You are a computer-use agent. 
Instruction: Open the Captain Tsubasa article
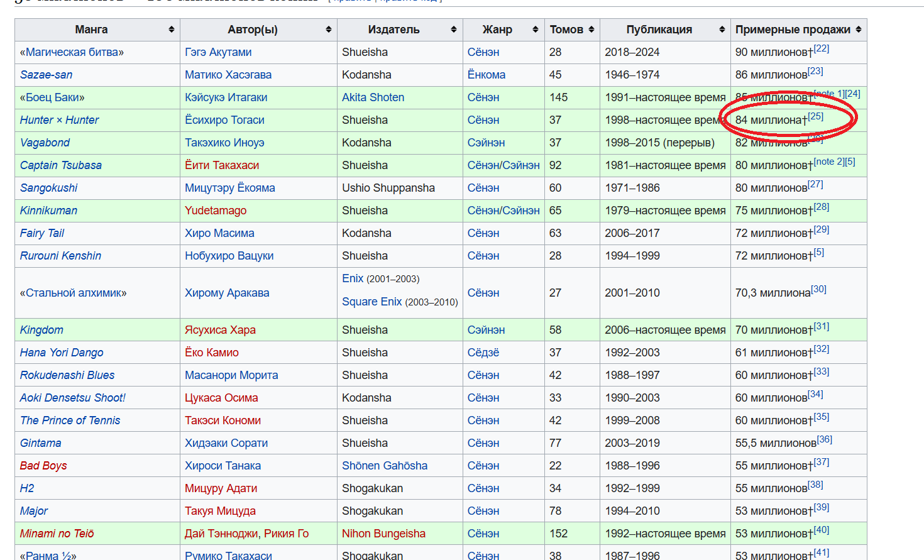click(x=61, y=165)
